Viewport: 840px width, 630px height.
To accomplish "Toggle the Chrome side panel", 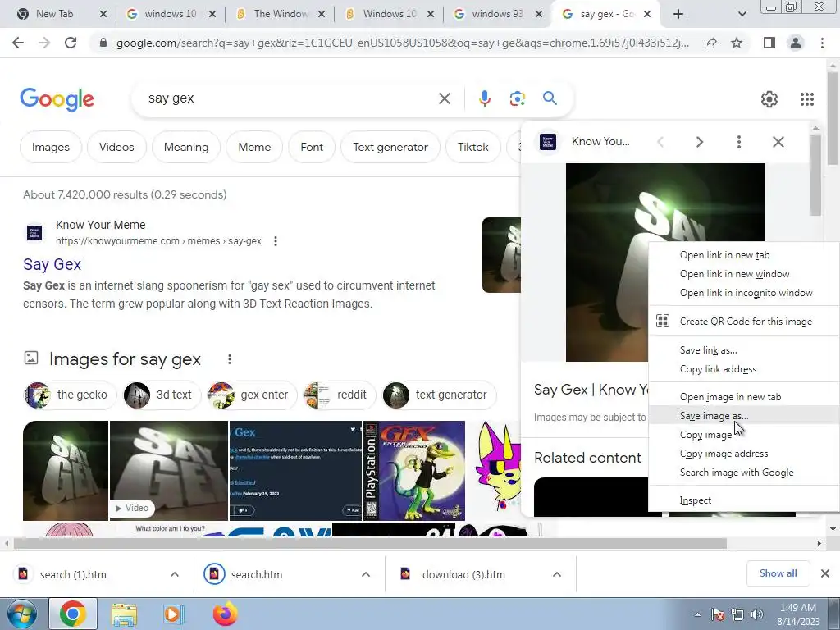I will (x=769, y=43).
